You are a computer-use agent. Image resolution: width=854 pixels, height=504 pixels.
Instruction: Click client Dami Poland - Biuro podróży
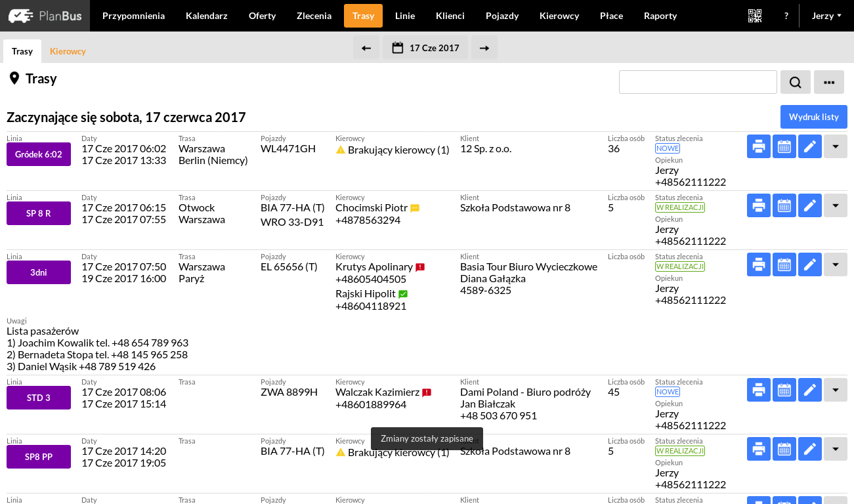526,392
